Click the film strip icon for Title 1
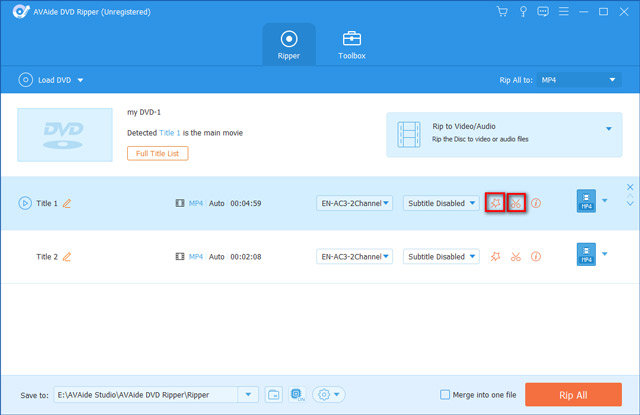640x415 pixels. 180,203
